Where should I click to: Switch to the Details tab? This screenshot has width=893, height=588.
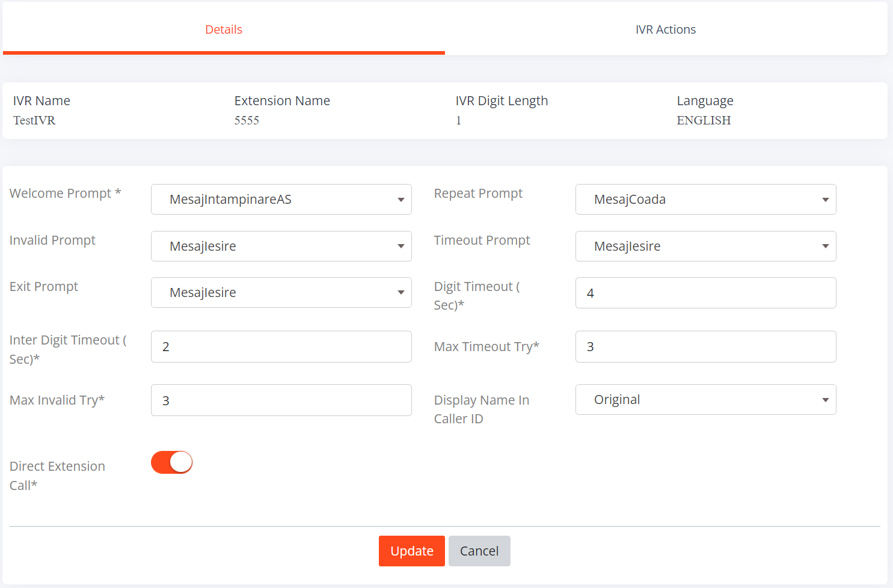tap(224, 29)
